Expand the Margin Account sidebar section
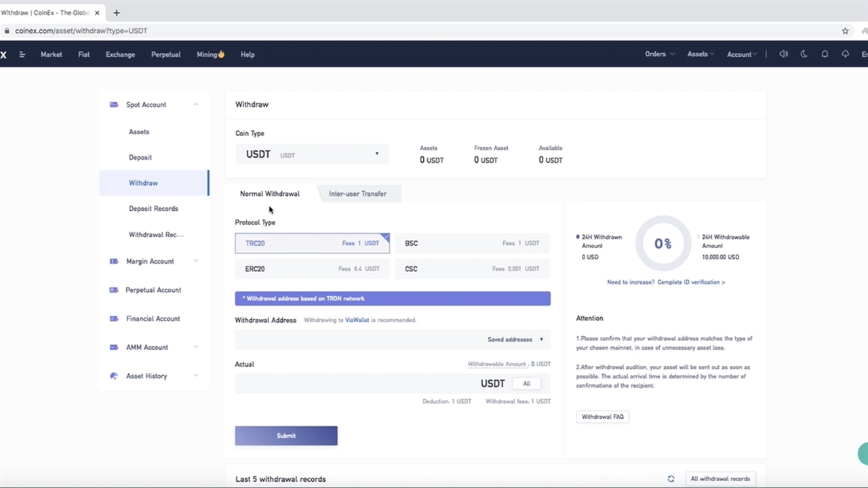This screenshot has height=488, width=868. (155, 262)
